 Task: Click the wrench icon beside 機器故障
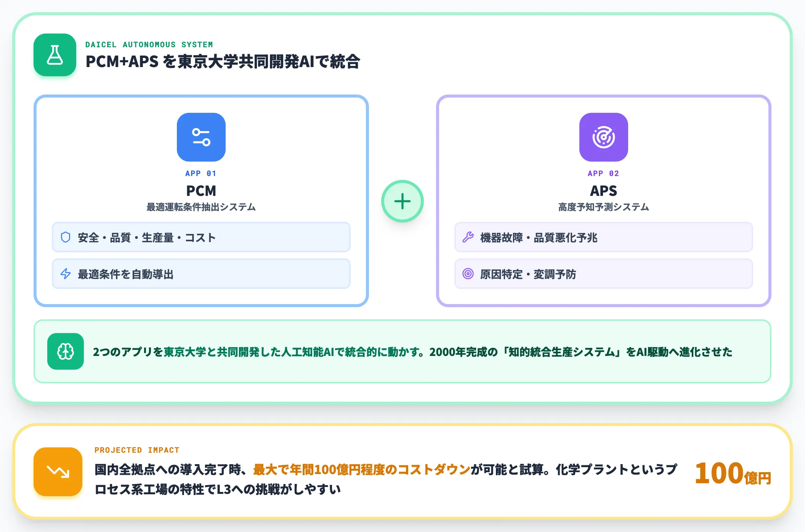[468, 237]
